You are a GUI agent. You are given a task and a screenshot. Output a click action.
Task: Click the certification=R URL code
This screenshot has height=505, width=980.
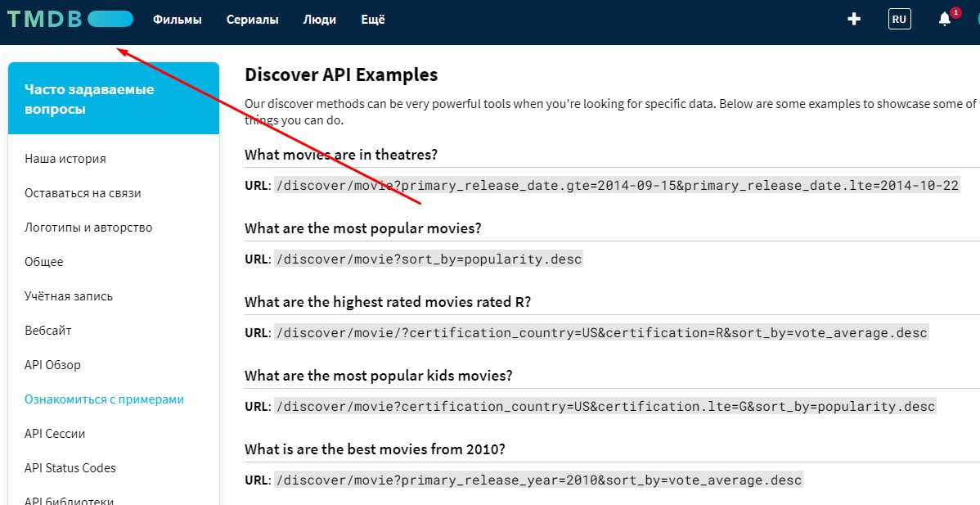pos(601,332)
